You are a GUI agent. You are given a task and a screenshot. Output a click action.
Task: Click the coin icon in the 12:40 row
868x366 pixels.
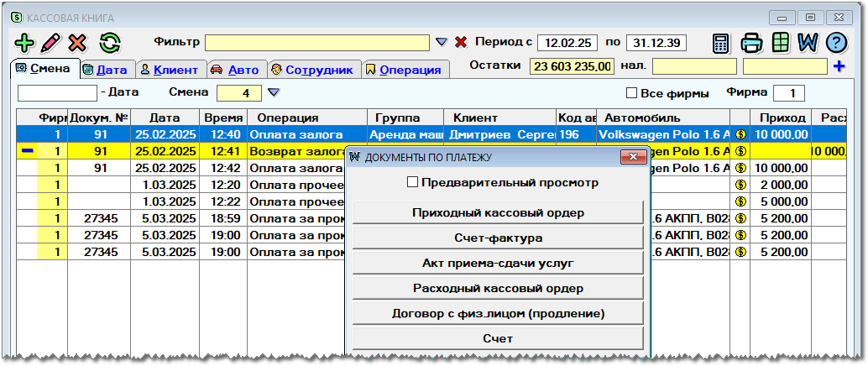(740, 134)
